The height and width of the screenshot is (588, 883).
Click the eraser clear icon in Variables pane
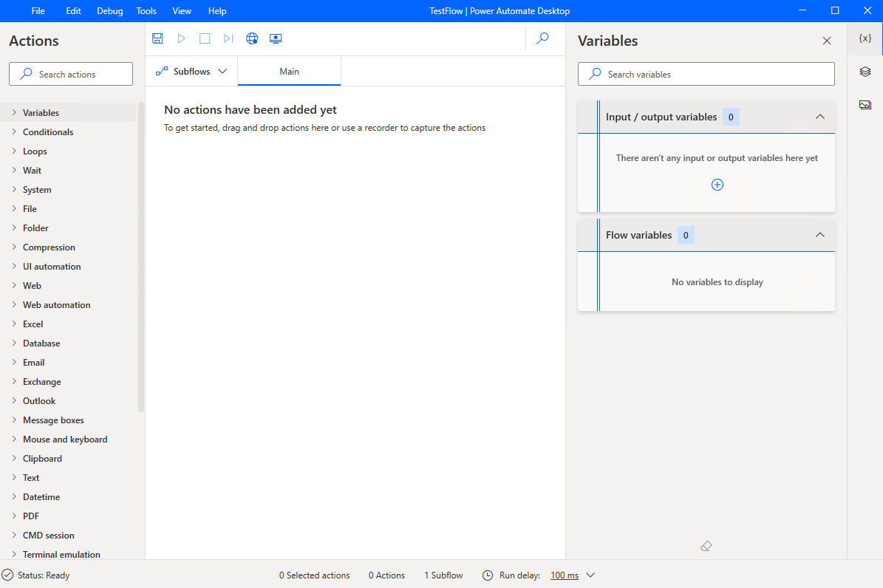pos(706,546)
